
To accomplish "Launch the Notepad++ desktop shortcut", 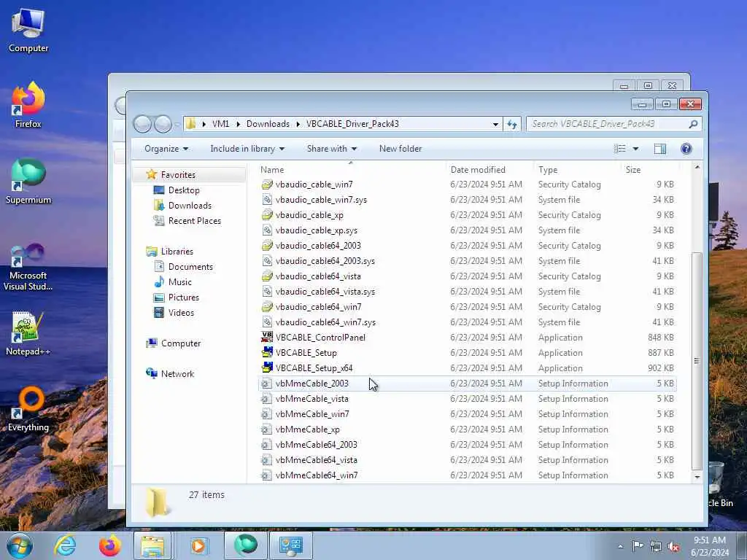I will click(x=28, y=333).
